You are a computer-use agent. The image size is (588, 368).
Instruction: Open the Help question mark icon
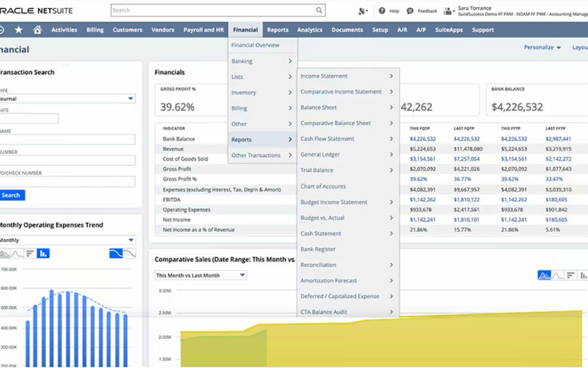click(x=382, y=11)
